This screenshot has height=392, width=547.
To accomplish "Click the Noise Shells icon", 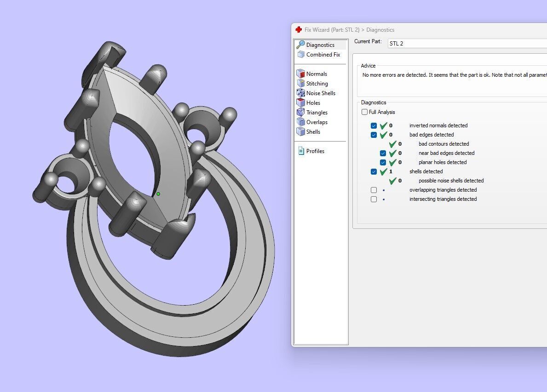I will (x=300, y=93).
